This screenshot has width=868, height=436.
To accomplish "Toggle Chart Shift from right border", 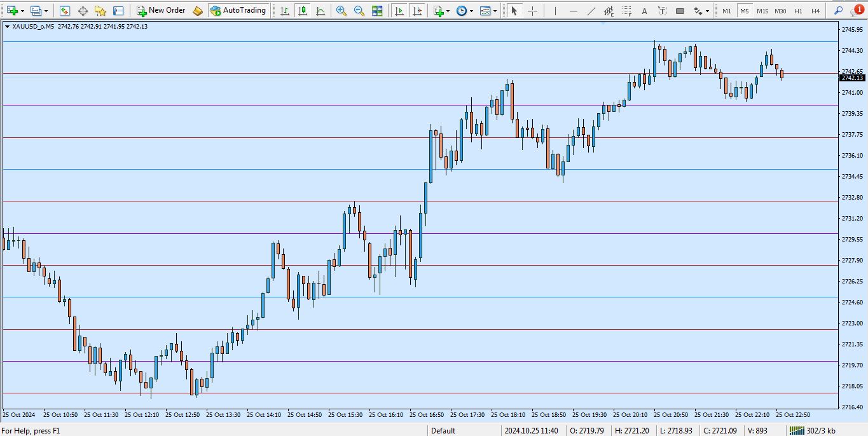I will coord(417,11).
